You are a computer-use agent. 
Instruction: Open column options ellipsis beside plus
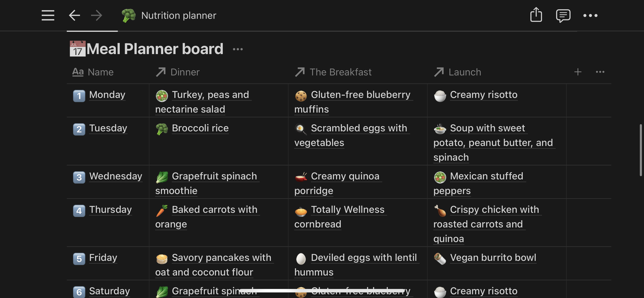[600, 72]
